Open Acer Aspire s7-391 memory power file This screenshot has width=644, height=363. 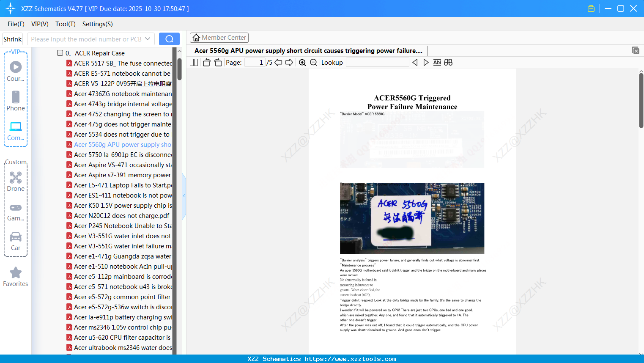(119, 175)
